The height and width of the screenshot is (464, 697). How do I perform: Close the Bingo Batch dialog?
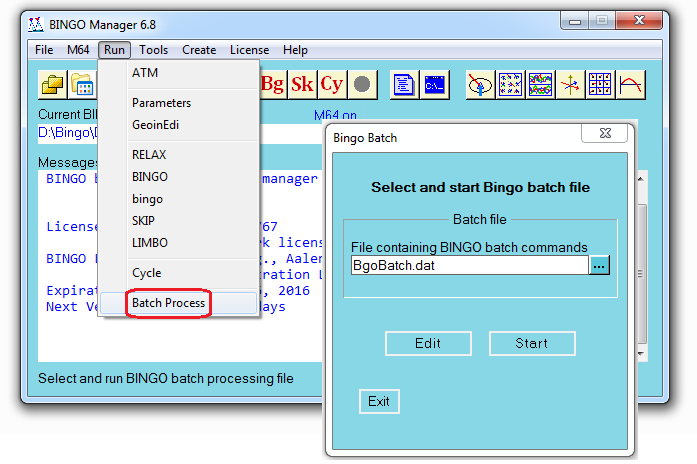pyautogui.click(x=605, y=133)
